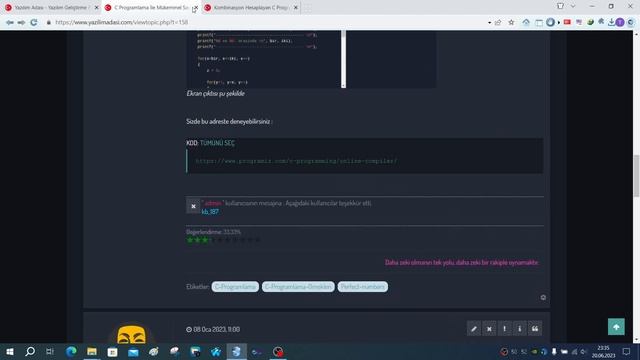
Task: Reload the current page
Action: 34,22
